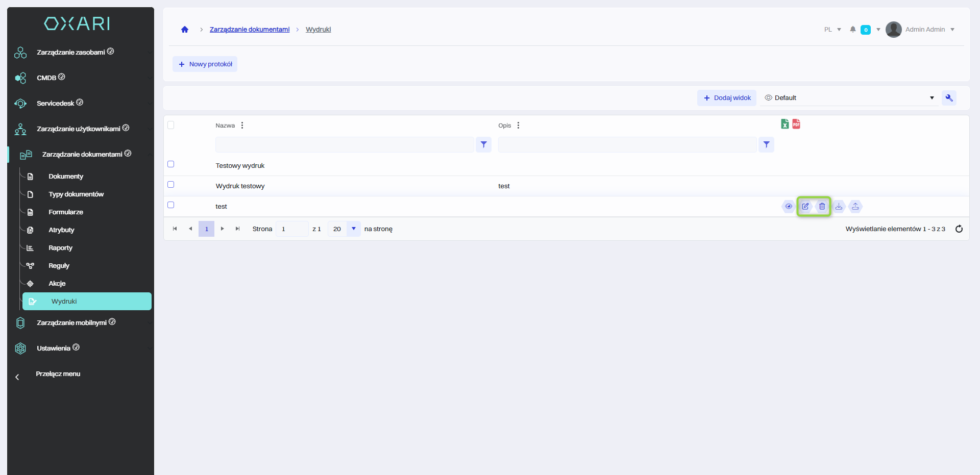Toggle the select-all header checkbox

[x=171, y=126]
